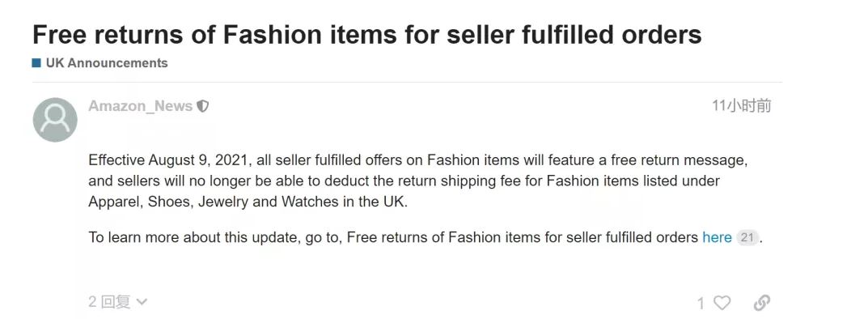The image size is (868, 319).
Task: Click the first paragraph about August 9, 2021
Action: pyautogui.click(x=418, y=181)
